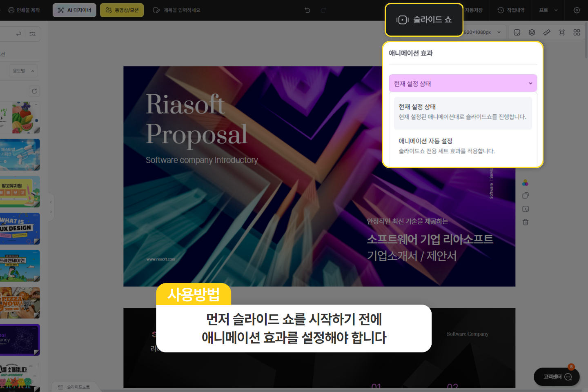
Task: Click the fit-to-screen frame icon
Action: click(x=562, y=32)
